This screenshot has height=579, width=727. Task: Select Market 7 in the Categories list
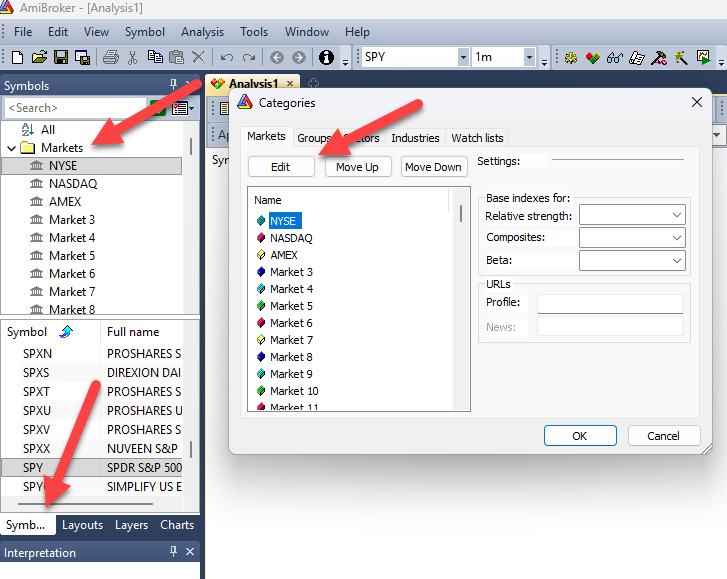pyautogui.click(x=291, y=340)
